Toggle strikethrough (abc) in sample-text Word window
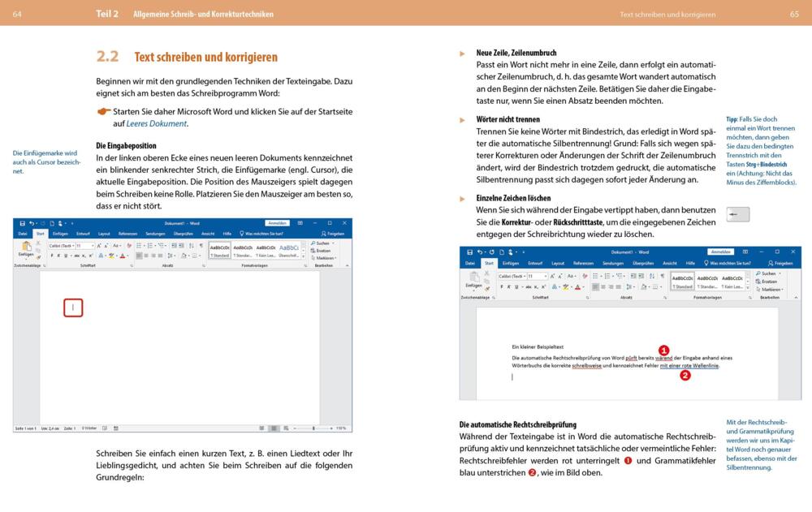 click(x=529, y=286)
